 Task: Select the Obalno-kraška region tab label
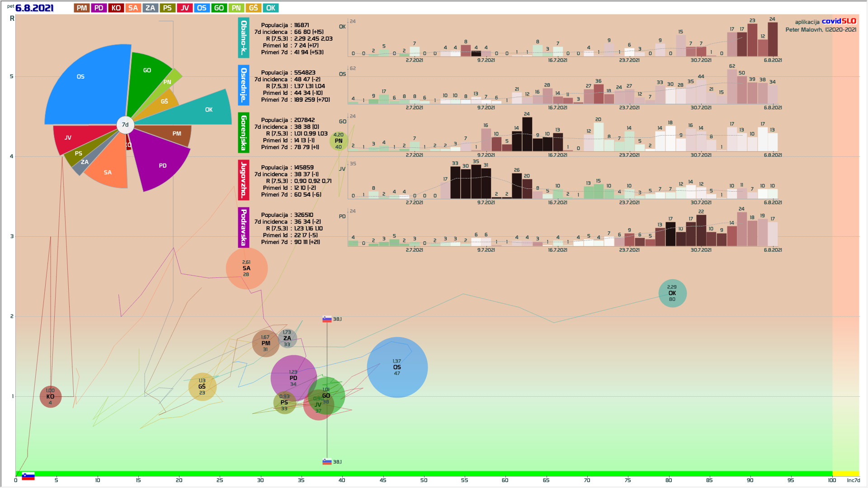[244, 38]
